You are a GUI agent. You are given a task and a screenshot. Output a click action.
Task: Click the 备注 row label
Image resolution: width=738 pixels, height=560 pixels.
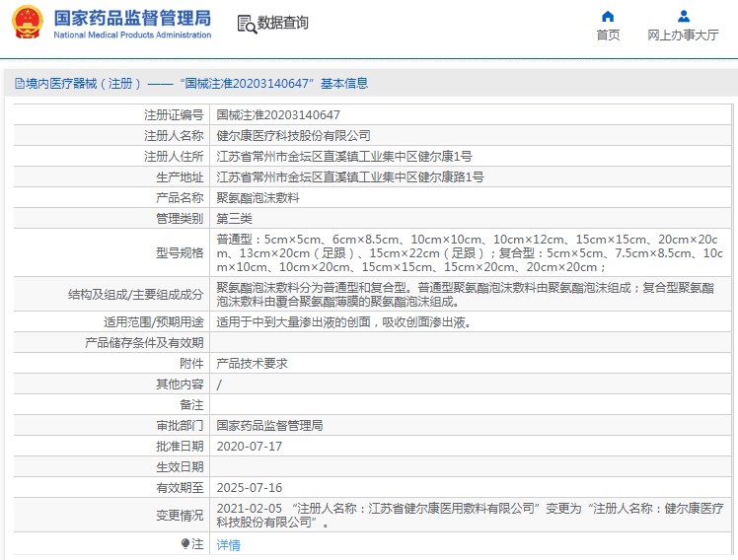pyautogui.click(x=191, y=405)
